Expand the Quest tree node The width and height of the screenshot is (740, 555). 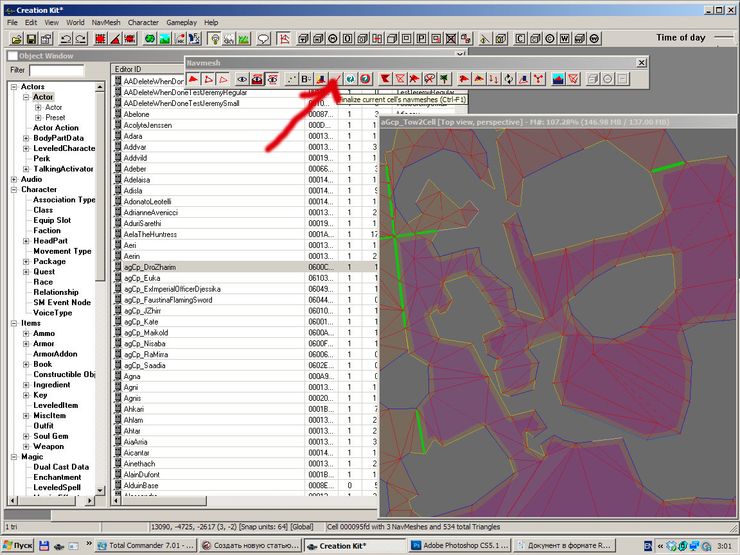[x=25, y=271]
